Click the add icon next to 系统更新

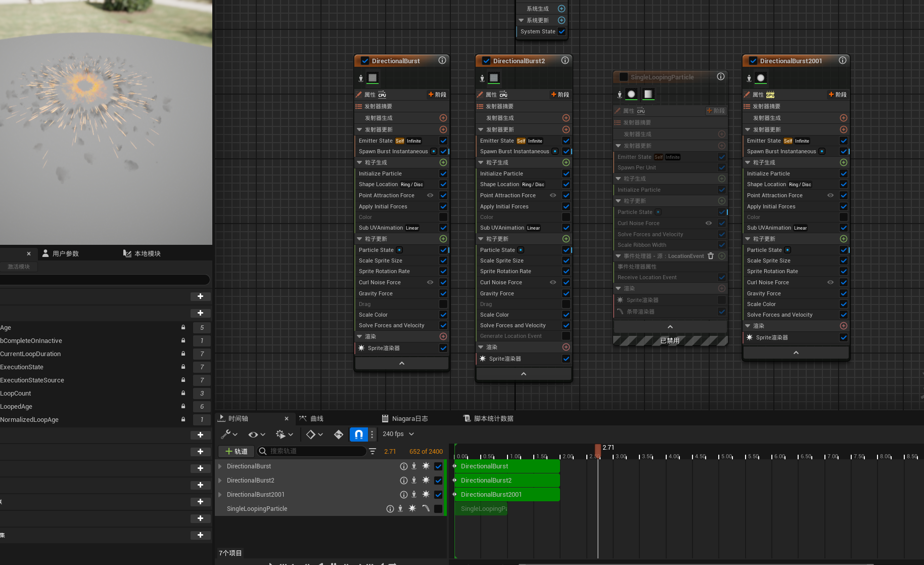coord(562,20)
